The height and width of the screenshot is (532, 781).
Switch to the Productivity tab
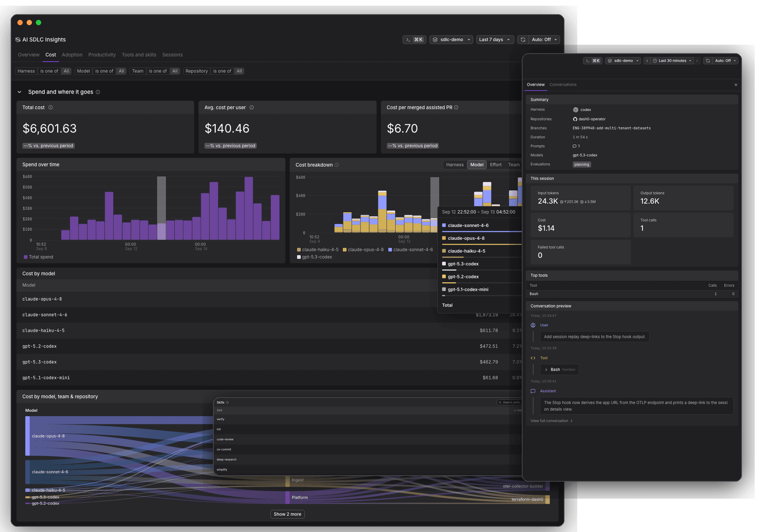click(102, 55)
